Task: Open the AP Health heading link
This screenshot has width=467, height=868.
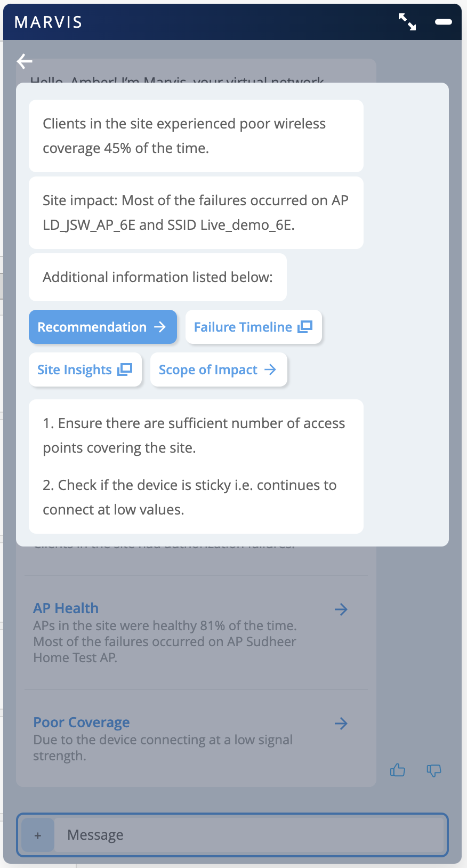Action: 66,608
